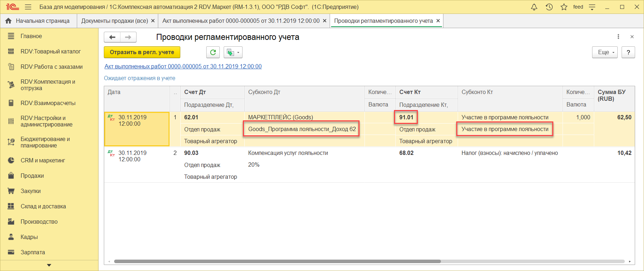Navigate back with the left arrow

[x=112, y=37]
